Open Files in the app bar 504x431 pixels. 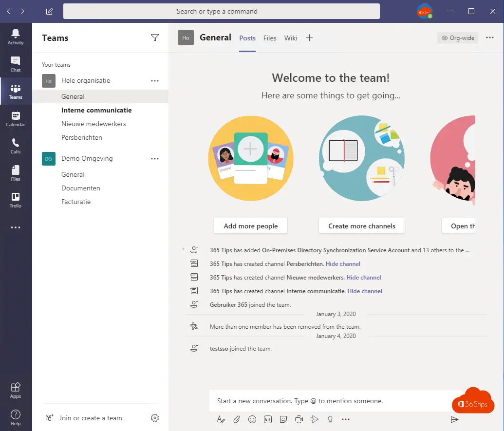click(x=16, y=173)
